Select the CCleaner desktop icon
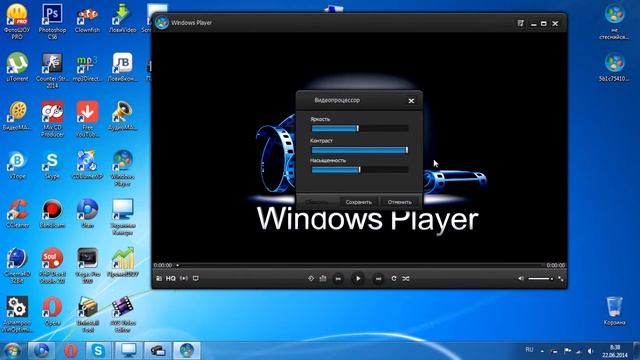Viewport: 640px width, 360px height. click(17, 213)
